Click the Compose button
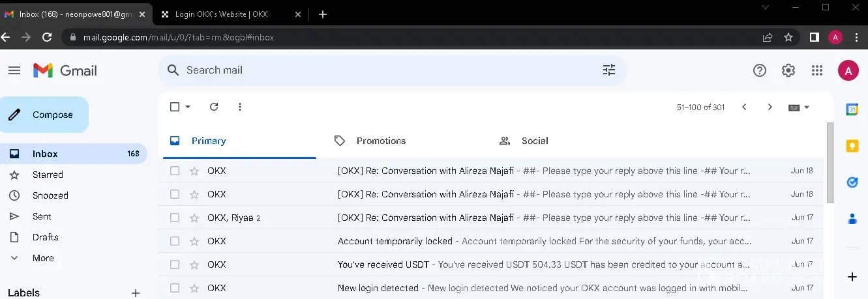Viewport: 868px width, 299px height. coord(44,115)
